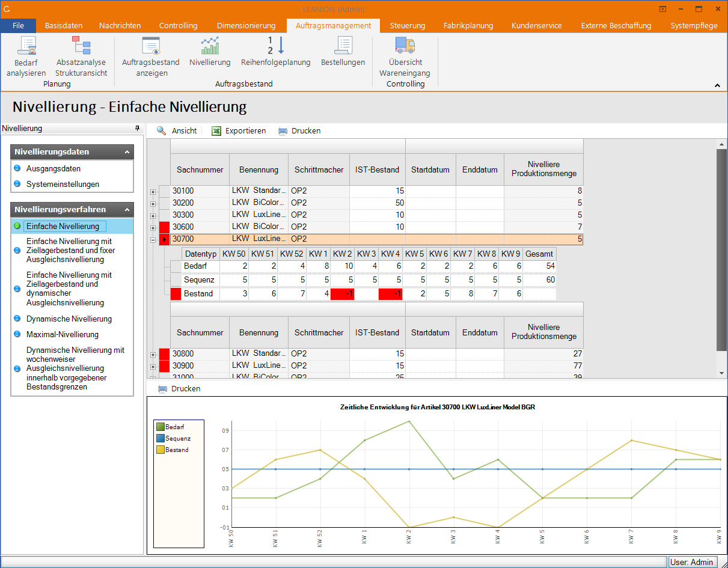Screen dimensions: 728x568
Task: Click the scrollbar up arrow of the table
Action: [x=722, y=144]
